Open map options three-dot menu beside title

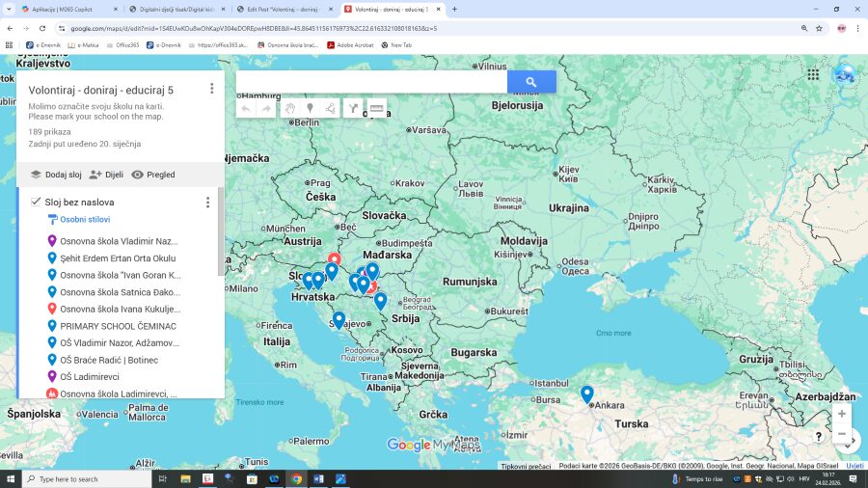[x=212, y=89]
